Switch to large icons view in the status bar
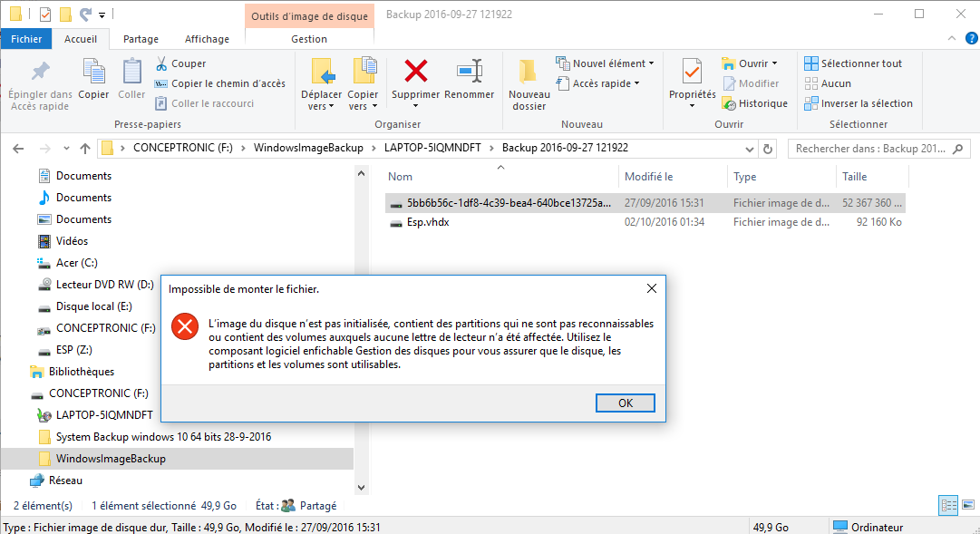The width and height of the screenshot is (980, 534). (x=967, y=505)
